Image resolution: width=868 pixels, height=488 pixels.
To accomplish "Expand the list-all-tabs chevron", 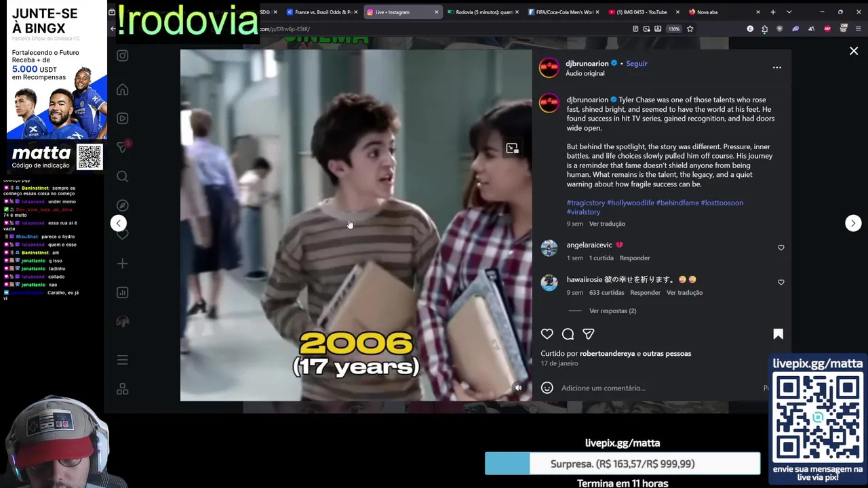I will click(x=789, y=12).
